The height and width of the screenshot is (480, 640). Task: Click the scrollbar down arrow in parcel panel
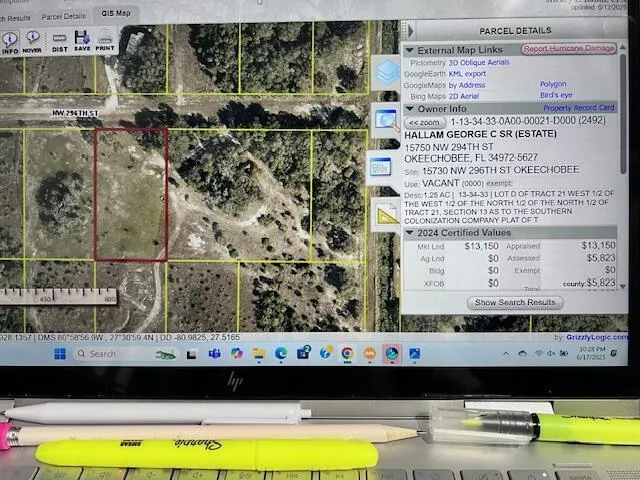coord(623,286)
